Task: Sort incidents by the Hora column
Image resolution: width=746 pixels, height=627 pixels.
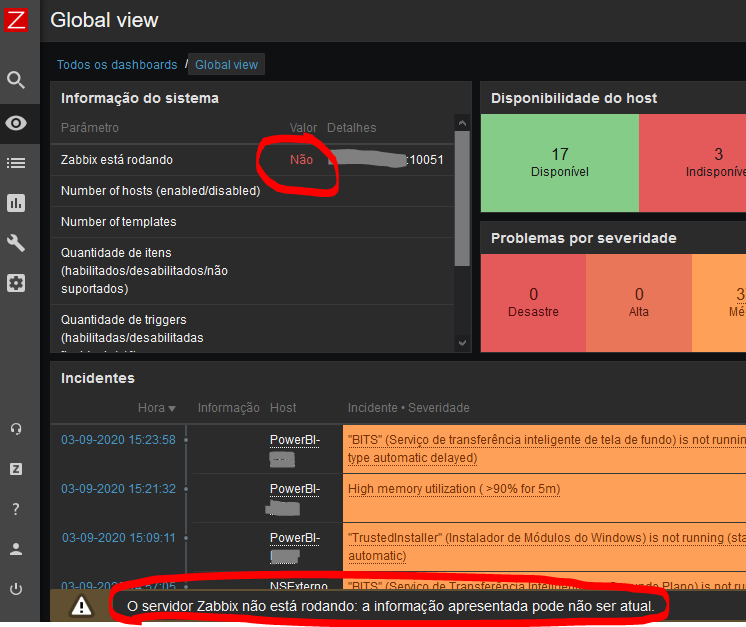Action: (157, 408)
